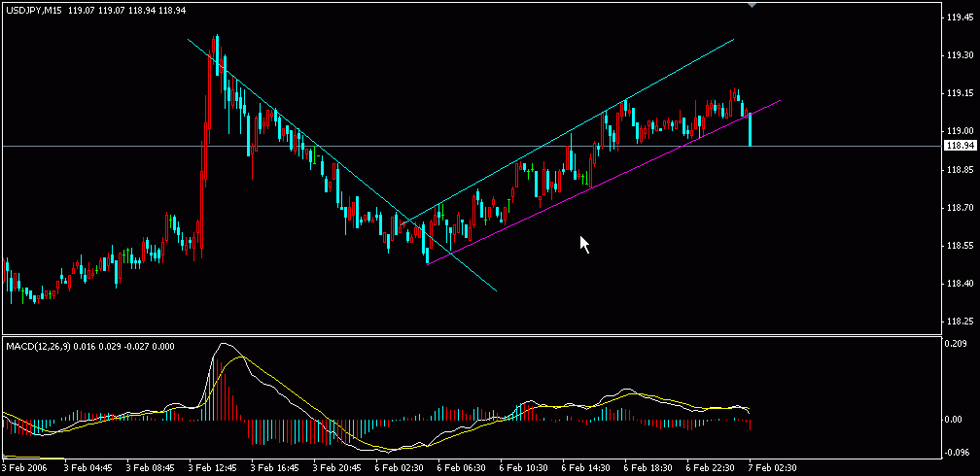Click the 6 Feb 02:30 time label
Screen dimensions: 980x476
pos(400,467)
